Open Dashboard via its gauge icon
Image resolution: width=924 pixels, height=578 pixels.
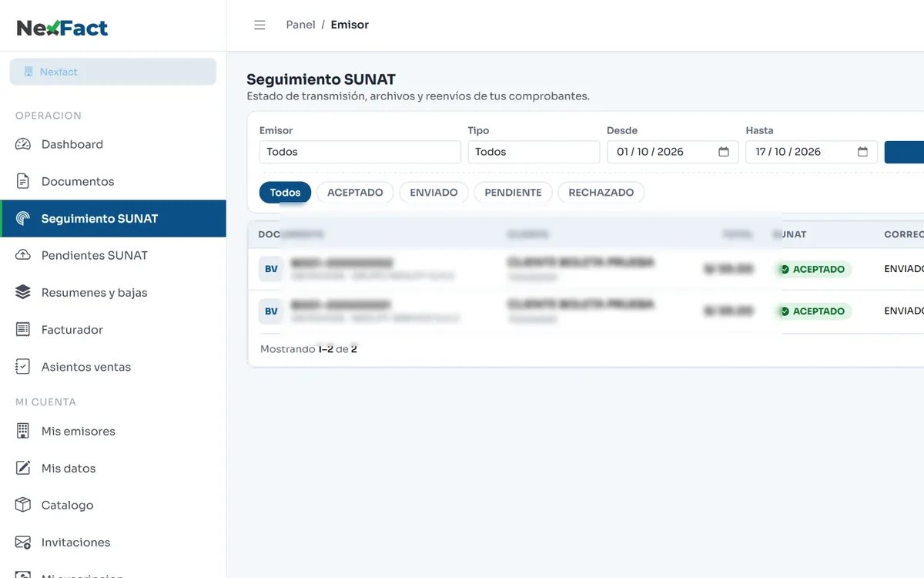pyautogui.click(x=23, y=144)
